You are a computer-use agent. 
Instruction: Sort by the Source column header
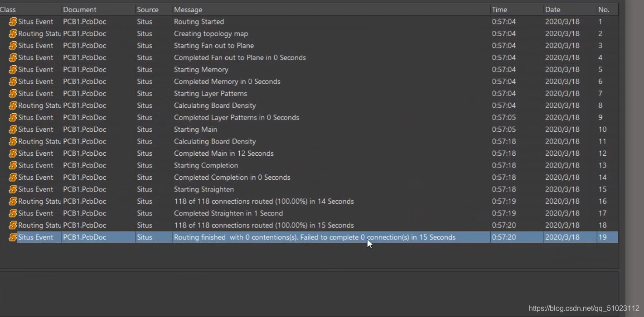click(154, 10)
